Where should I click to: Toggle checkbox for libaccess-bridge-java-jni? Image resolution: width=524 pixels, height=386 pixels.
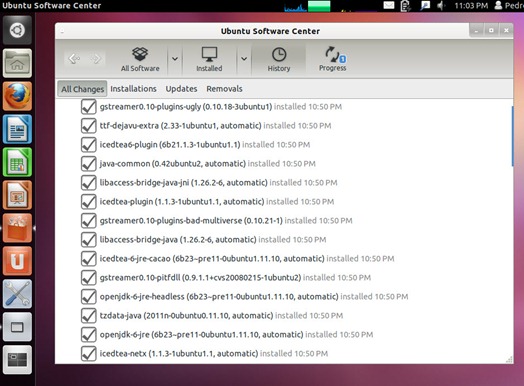click(89, 183)
